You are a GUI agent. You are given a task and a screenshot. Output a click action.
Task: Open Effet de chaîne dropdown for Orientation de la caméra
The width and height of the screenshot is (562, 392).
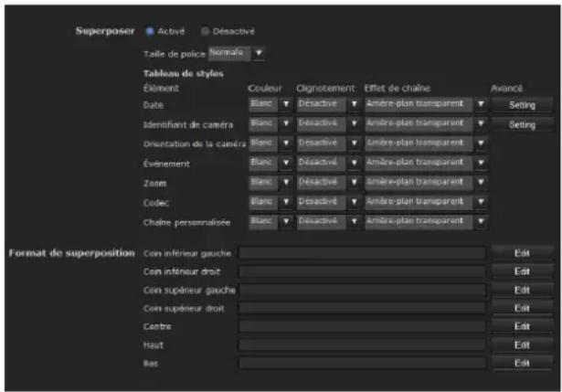point(426,143)
